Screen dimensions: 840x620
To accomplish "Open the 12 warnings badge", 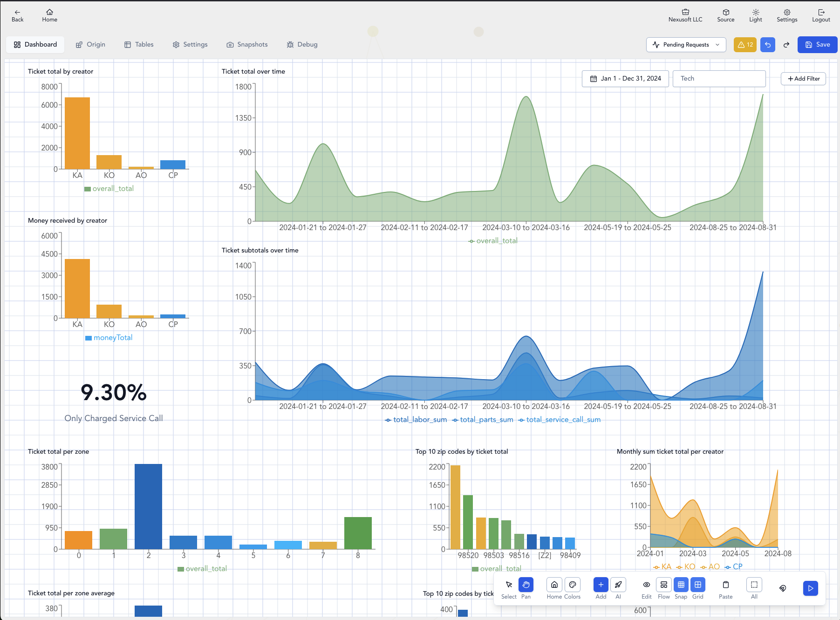I will [x=745, y=45].
